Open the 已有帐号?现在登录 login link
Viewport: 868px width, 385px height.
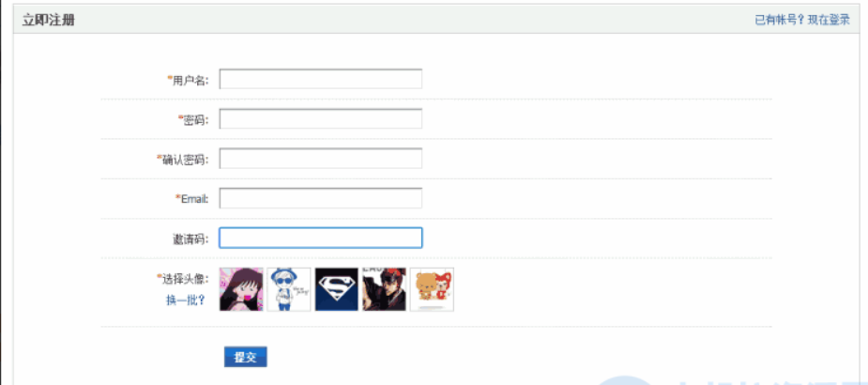click(x=802, y=20)
